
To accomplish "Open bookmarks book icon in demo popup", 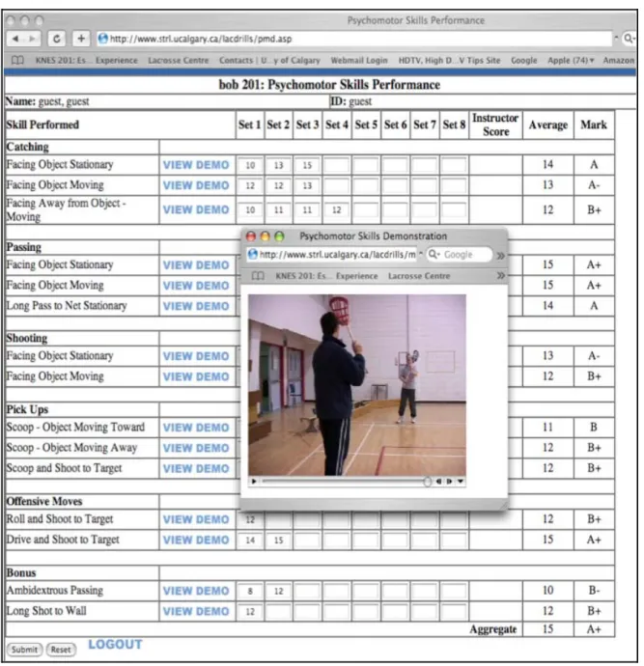I will tap(258, 276).
